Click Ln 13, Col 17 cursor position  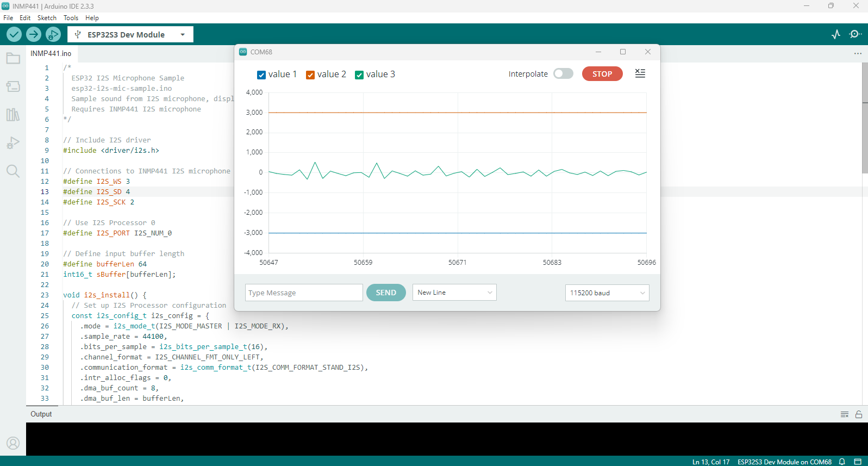tap(711, 462)
